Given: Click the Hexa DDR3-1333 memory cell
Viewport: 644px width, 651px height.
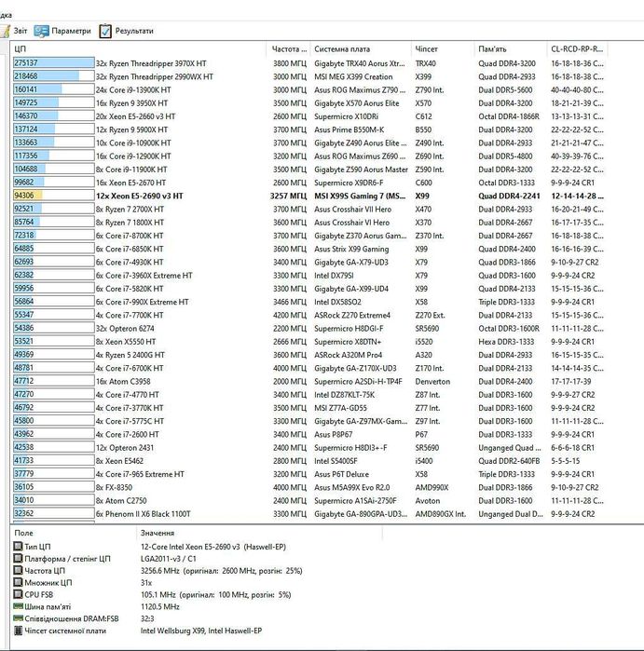Looking at the screenshot, I should [506, 342].
